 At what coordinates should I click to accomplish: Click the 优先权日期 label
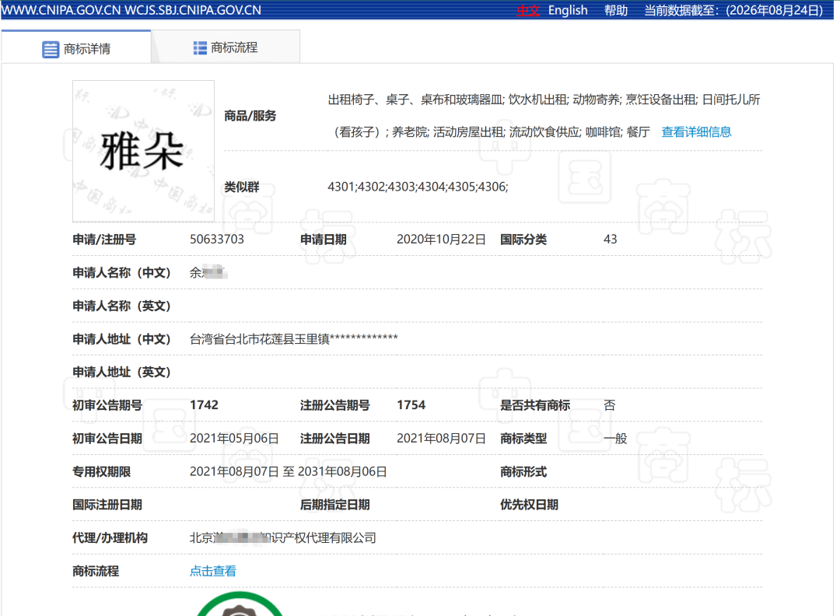[x=530, y=505]
